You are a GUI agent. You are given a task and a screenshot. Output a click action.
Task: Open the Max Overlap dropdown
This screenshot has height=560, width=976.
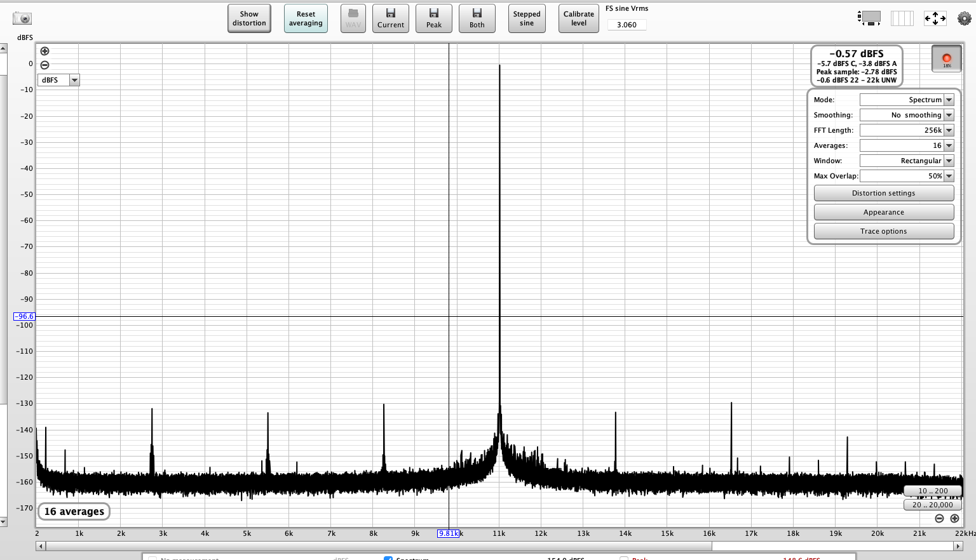pyautogui.click(x=907, y=176)
